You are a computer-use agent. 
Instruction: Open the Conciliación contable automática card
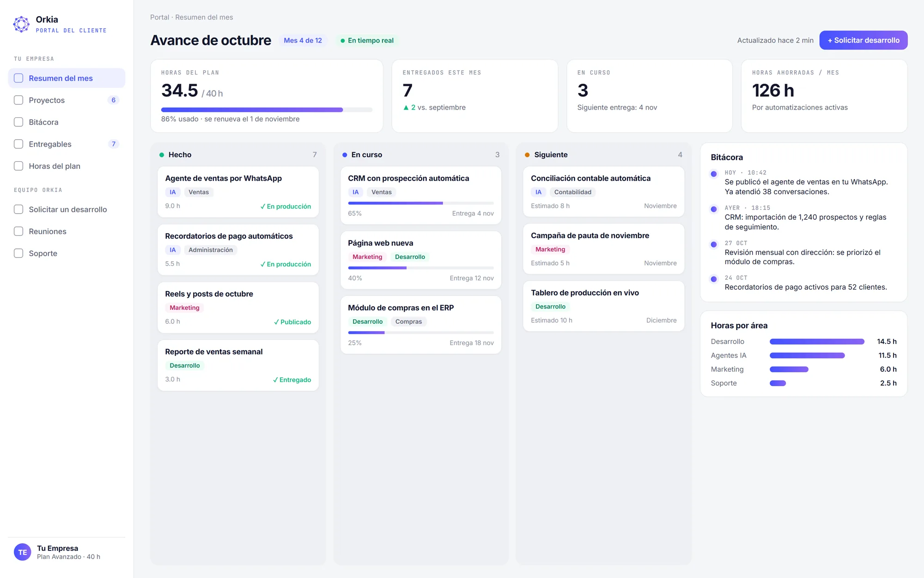(603, 191)
